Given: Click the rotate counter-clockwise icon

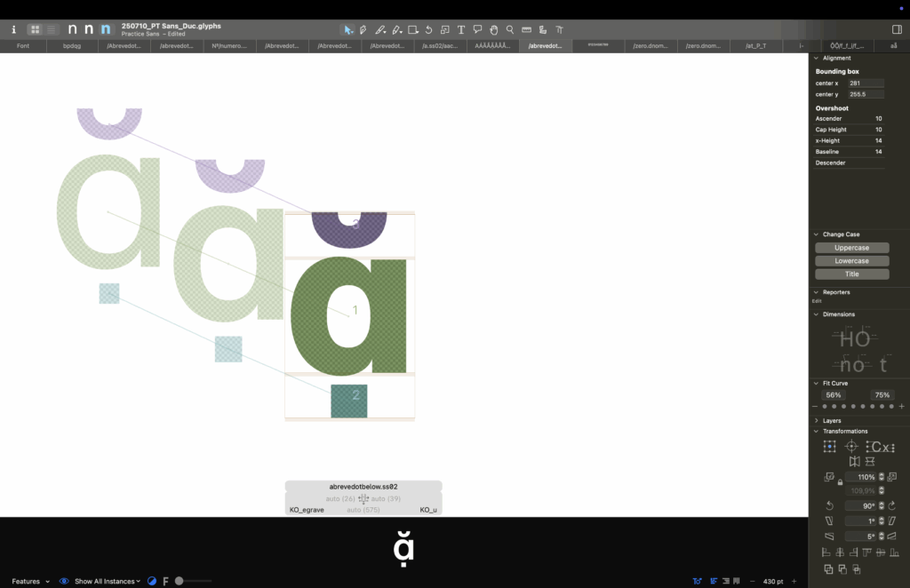Looking at the screenshot, I should (x=829, y=505).
